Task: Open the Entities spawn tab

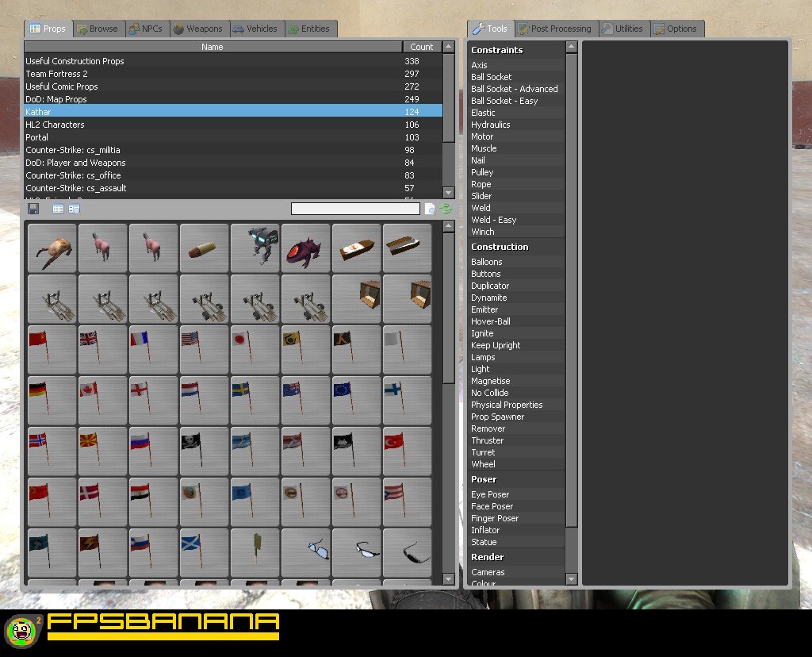Action: click(309, 29)
